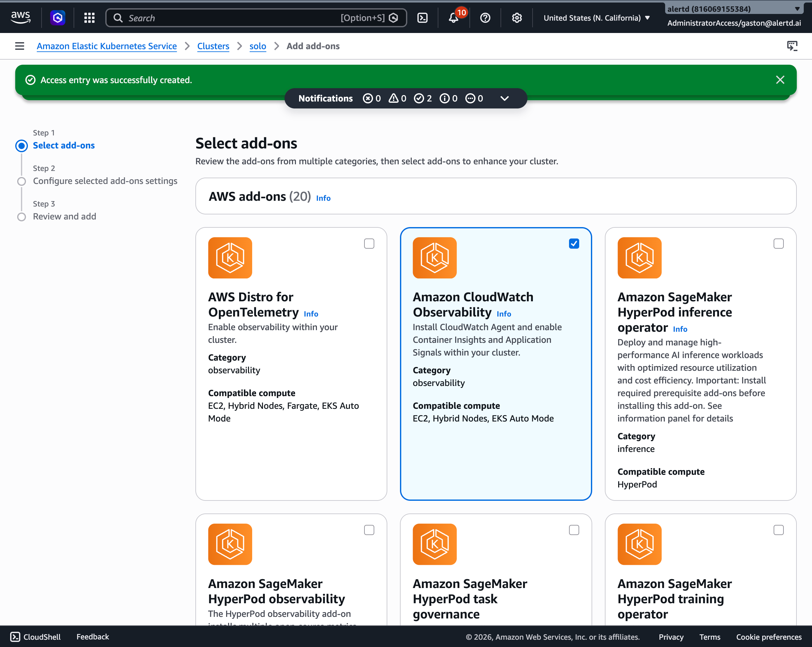
Task: Go to Amazon Elastic Kubernetes Service breadcrumb
Action: 107,46
